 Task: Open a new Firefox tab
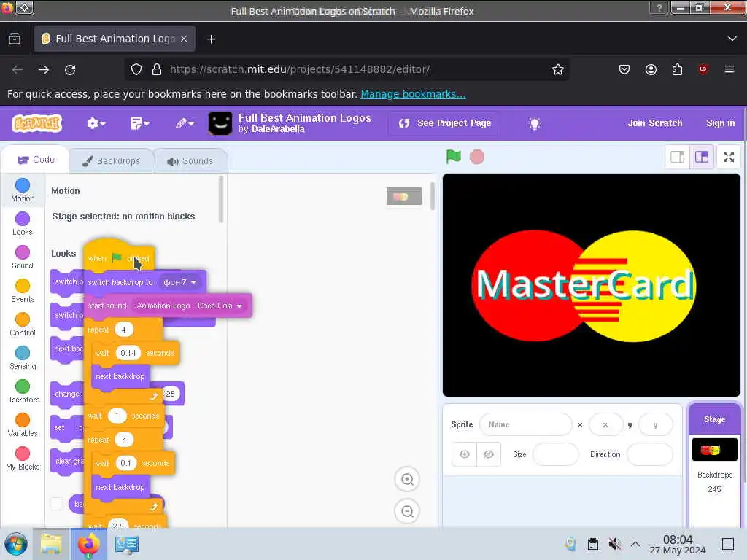tap(211, 39)
